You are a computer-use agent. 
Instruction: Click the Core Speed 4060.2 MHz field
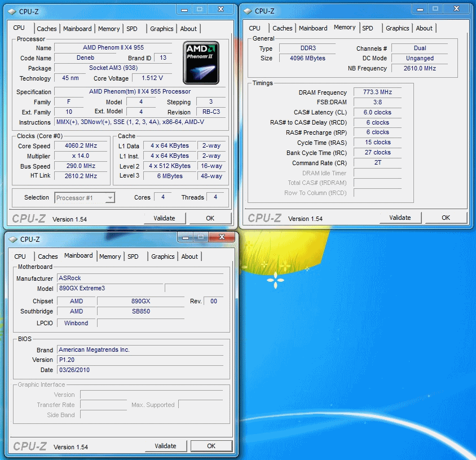tap(81, 145)
